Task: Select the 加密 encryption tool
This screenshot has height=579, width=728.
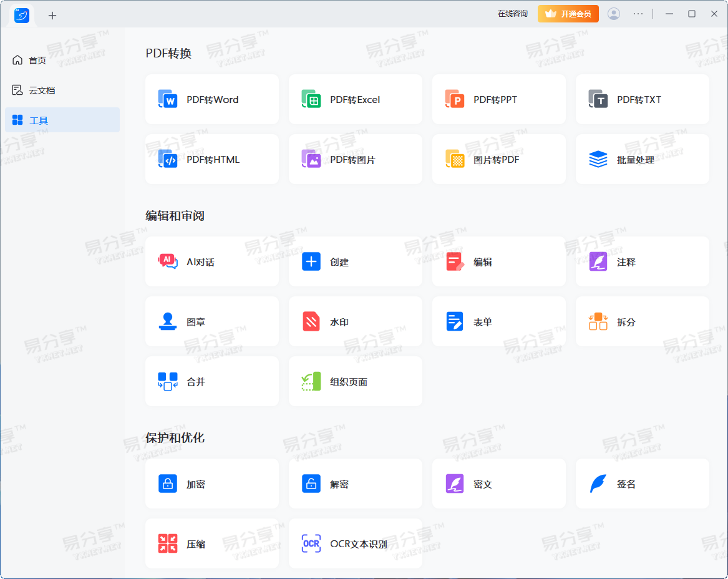Action: [211, 484]
